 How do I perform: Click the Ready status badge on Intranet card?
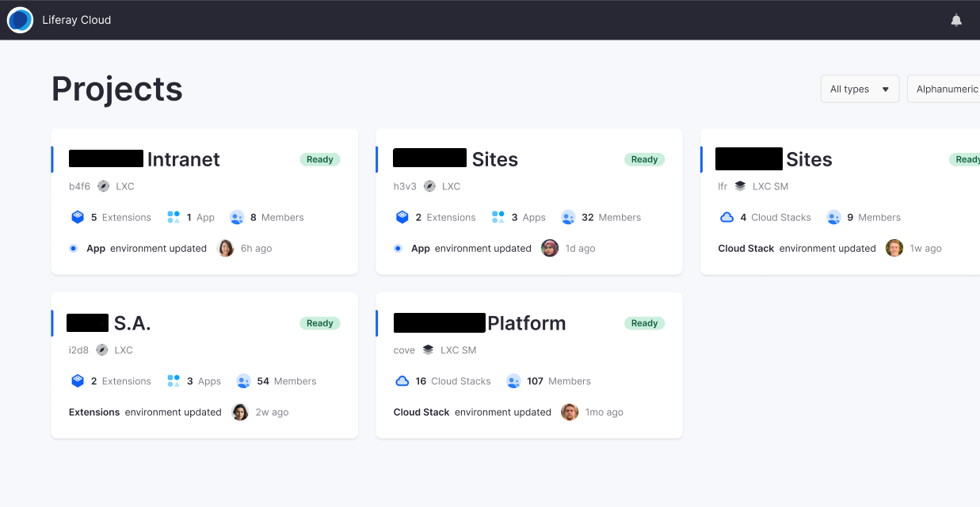(x=319, y=159)
